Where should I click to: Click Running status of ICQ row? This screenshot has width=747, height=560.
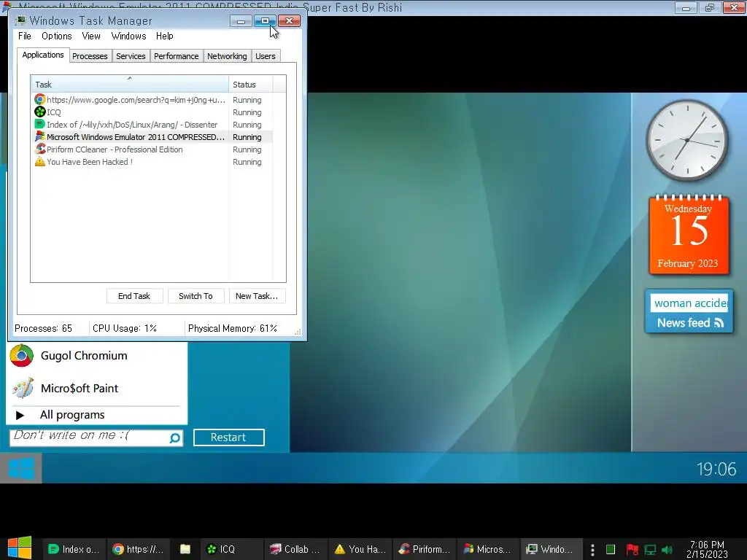point(247,112)
